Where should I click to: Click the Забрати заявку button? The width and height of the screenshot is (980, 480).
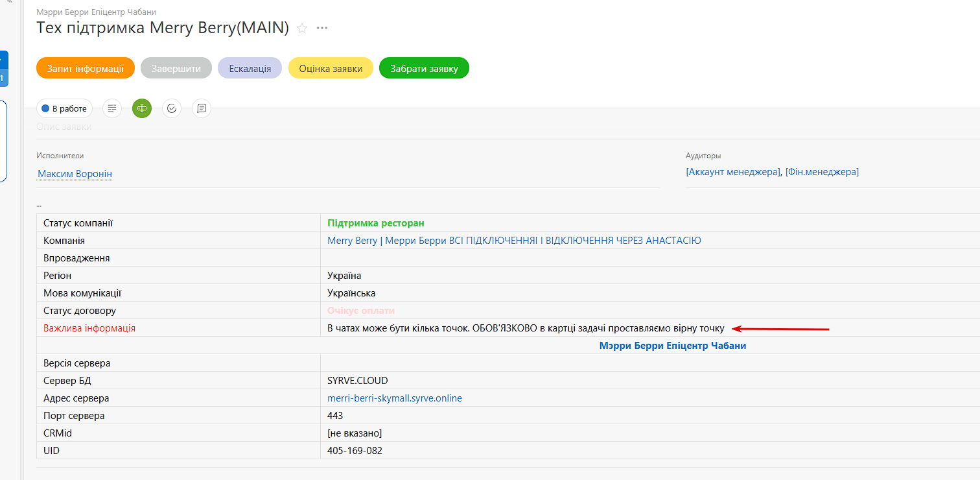click(x=424, y=68)
